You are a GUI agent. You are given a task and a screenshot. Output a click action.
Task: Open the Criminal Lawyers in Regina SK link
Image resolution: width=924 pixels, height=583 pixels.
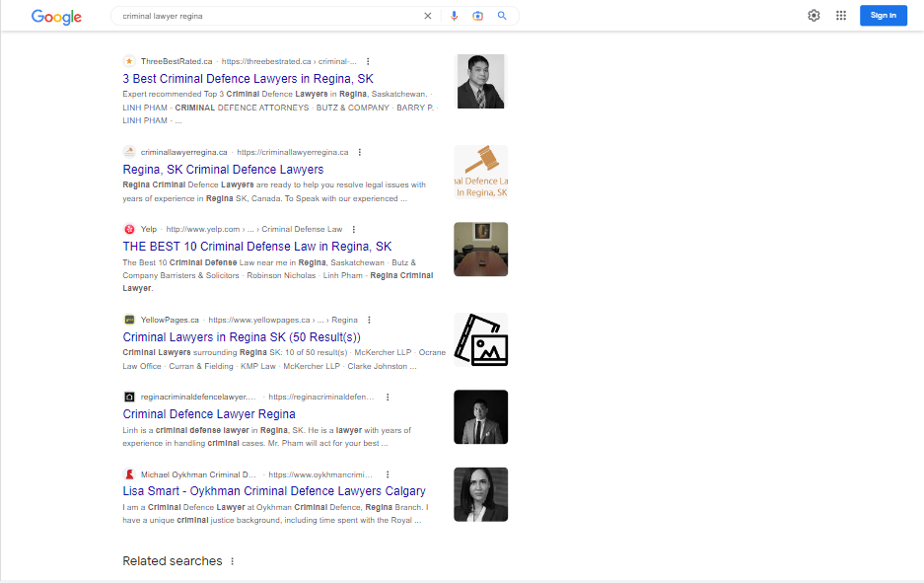(x=240, y=336)
